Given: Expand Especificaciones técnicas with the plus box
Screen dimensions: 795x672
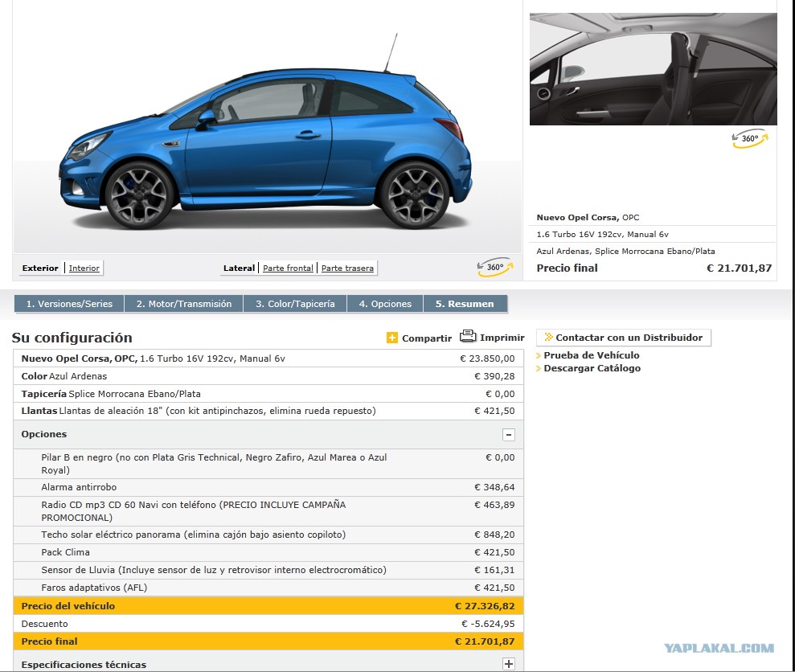Looking at the screenshot, I should pos(509,663).
